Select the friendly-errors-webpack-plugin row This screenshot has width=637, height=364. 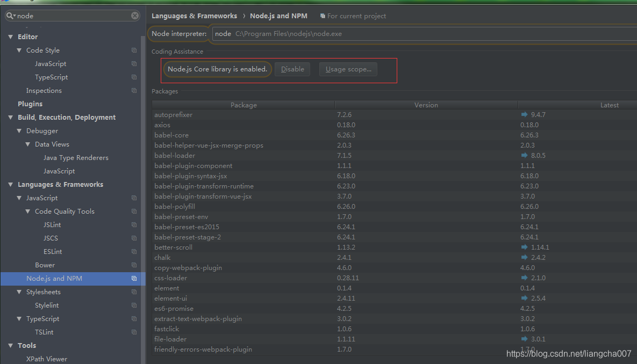pyautogui.click(x=395, y=350)
